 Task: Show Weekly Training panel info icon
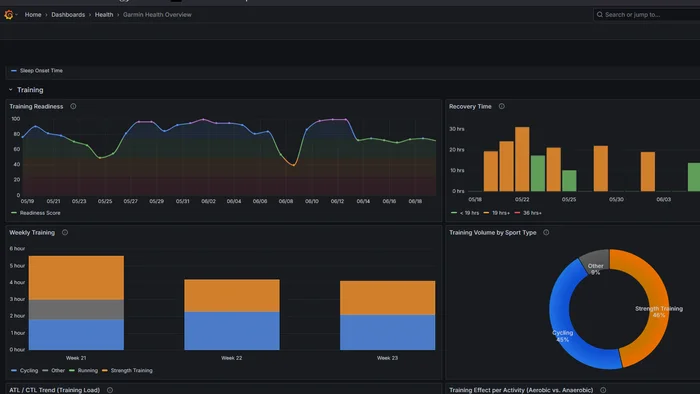click(x=65, y=232)
